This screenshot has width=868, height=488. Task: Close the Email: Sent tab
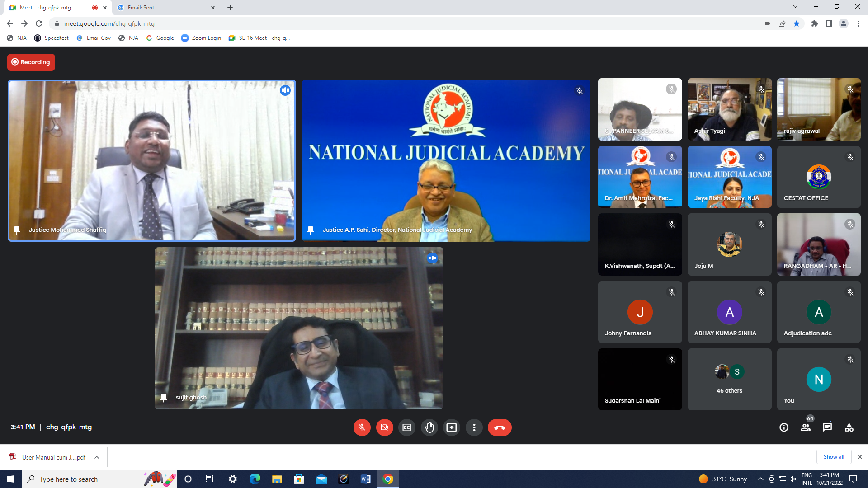coord(213,8)
